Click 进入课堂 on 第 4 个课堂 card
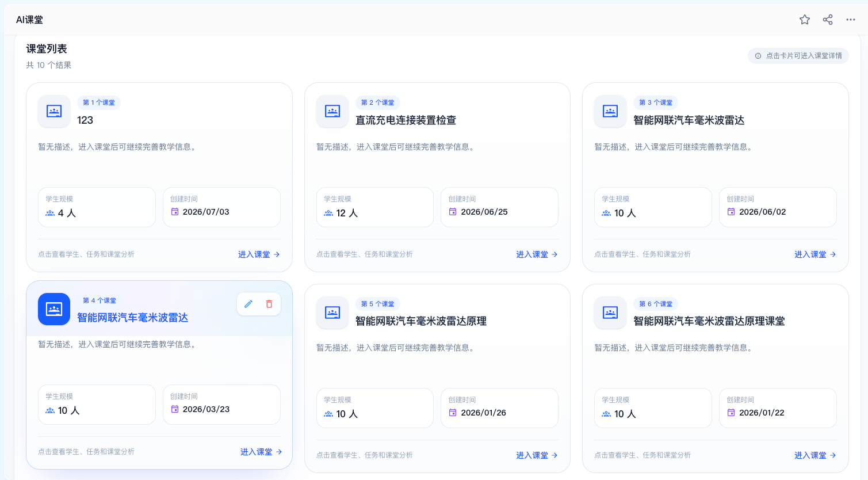 pos(261,452)
